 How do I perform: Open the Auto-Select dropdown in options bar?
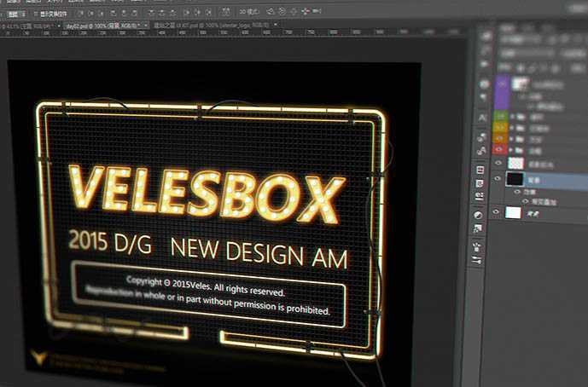coord(17,14)
